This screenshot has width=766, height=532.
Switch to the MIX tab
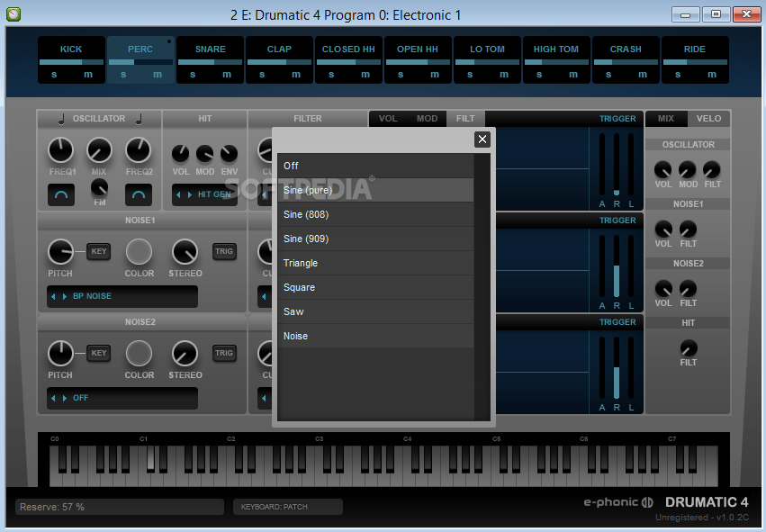666,118
